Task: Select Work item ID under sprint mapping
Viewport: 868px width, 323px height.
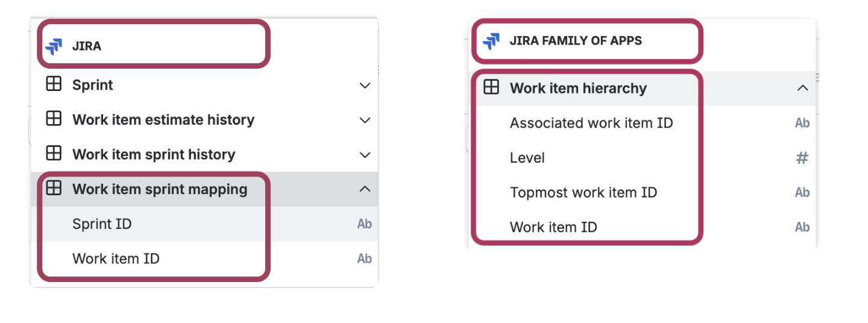Action: click(x=204, y=259)
